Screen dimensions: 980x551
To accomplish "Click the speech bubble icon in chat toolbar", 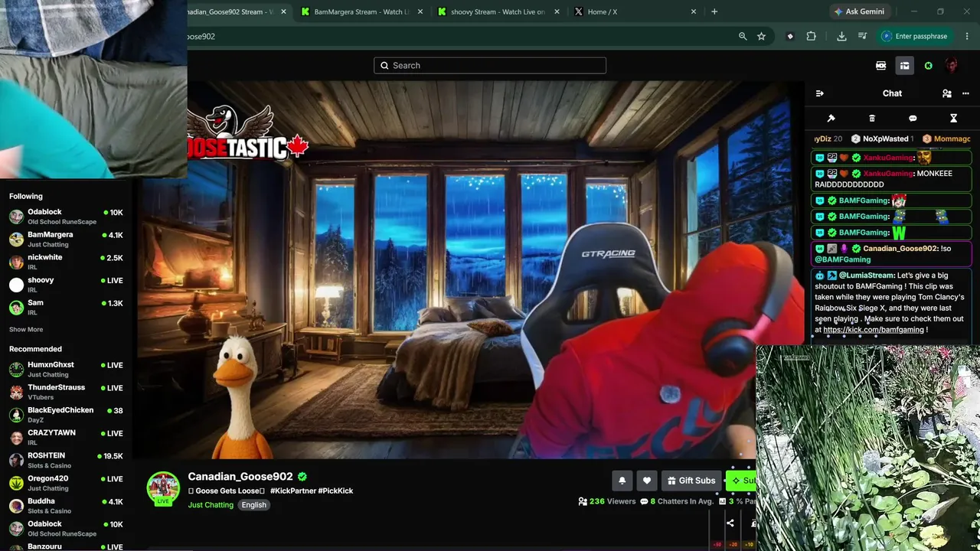I will tap(913, 119).
